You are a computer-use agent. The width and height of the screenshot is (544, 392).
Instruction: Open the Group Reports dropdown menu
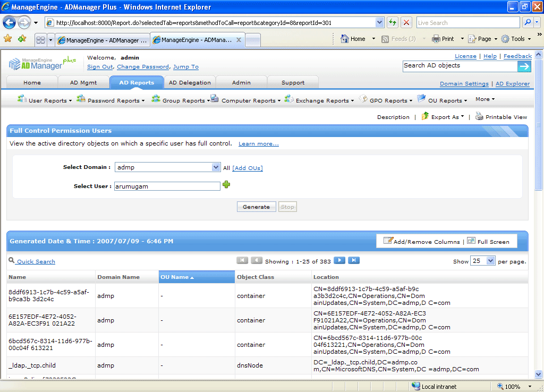click(x=181, y=100)
